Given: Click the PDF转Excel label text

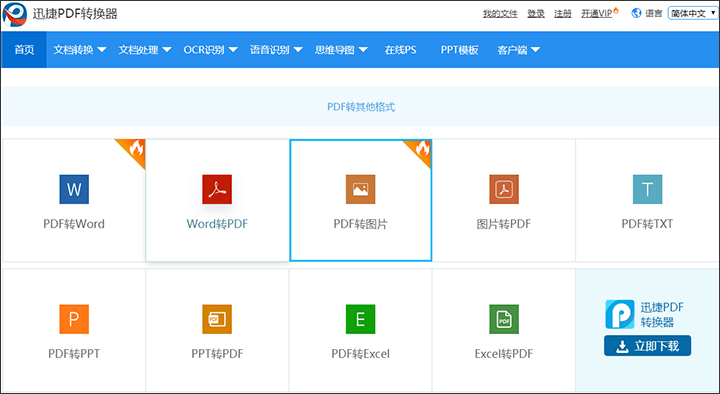Looking at the screenshot, I should [360, 354].
